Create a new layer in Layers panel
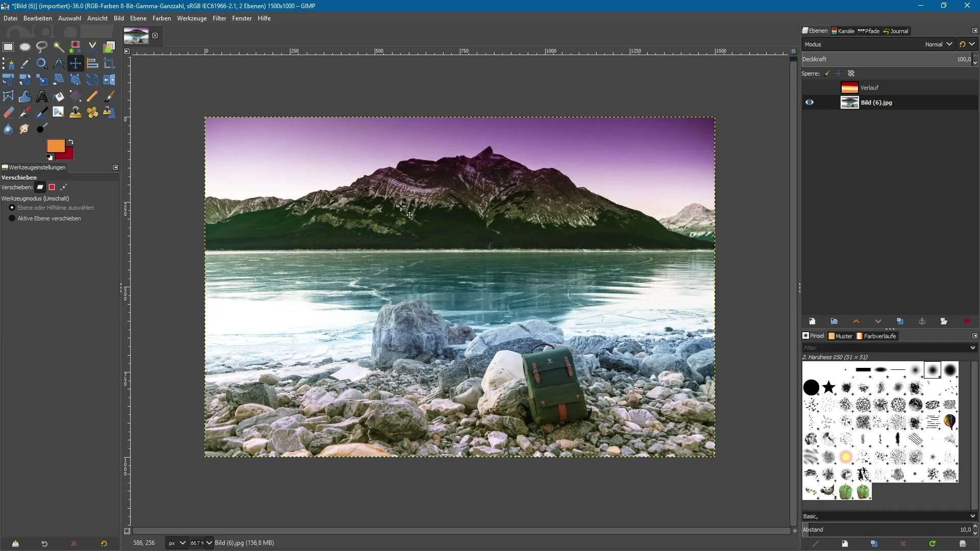 [812, 321]
